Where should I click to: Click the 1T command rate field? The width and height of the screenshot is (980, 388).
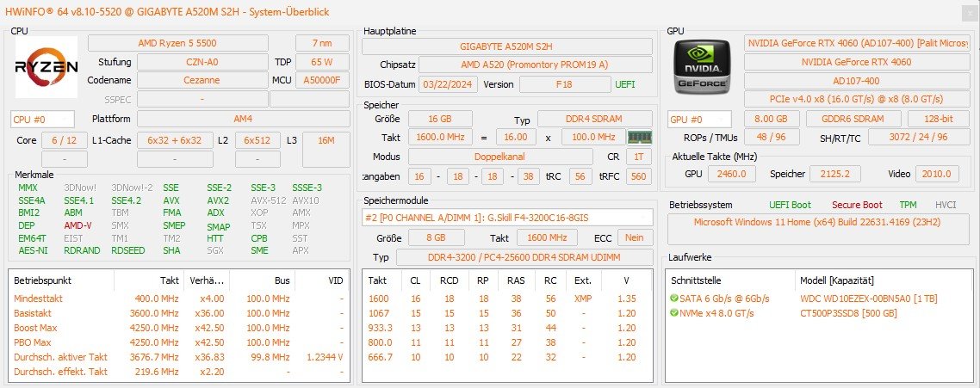(x=639, y=157)
